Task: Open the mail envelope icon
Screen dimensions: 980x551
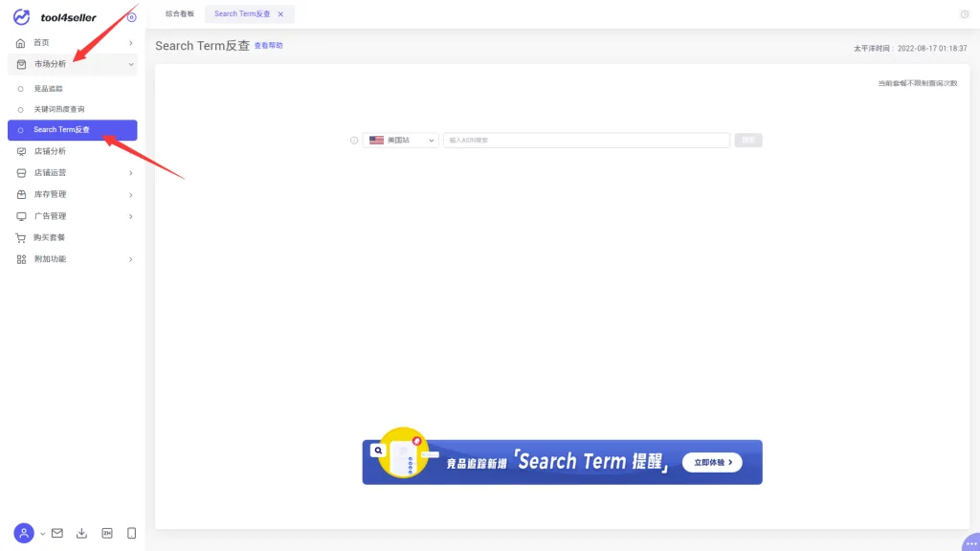Action: [57, 534]
